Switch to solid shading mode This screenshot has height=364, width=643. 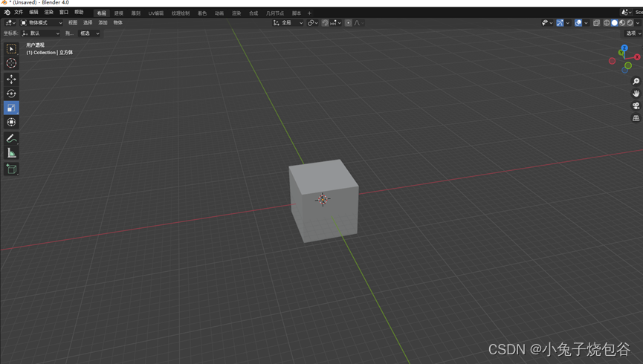(614, 23)
